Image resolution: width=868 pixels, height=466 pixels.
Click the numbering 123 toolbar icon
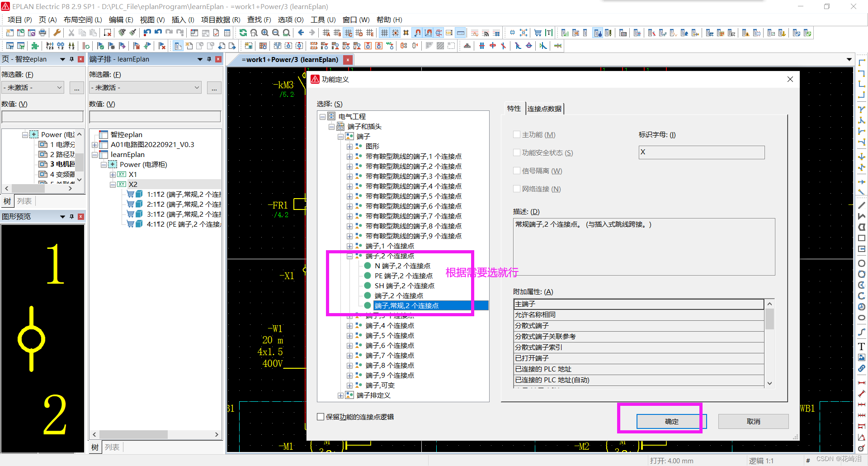[50, 46]
